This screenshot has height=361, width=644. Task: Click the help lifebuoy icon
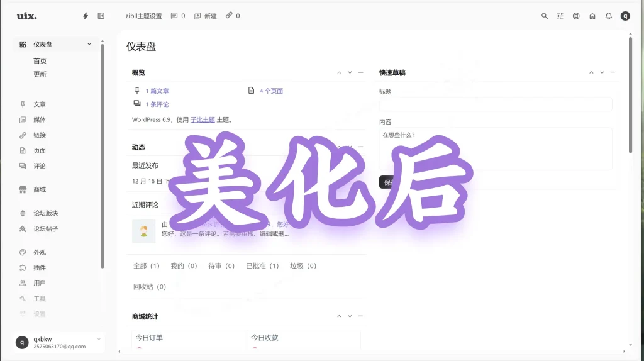pyautogui.click(x=576, y=16)
